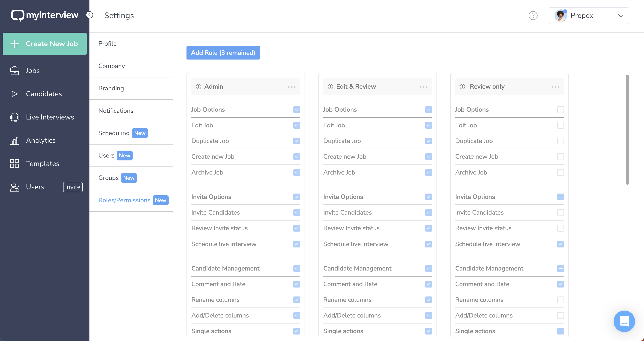The width and height of the screenshot is (644, 341).
Task: Open the Notifications settings tab
Action: click(116, 111)
